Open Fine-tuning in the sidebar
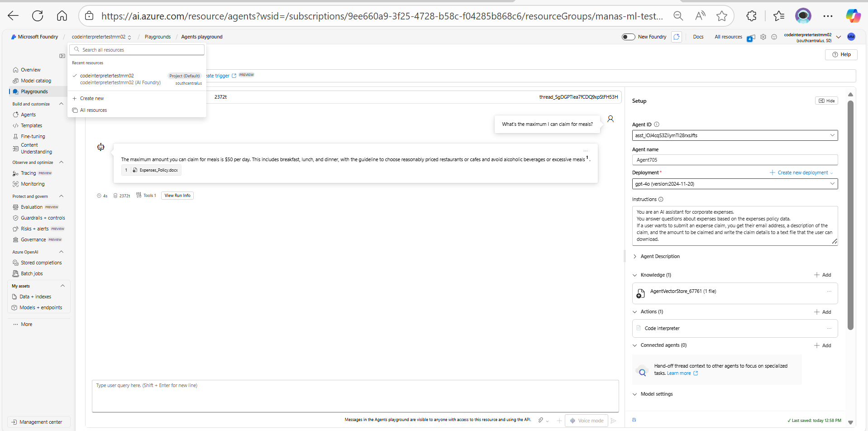This screenshot has width=868, height=431. tap(33, 136)
